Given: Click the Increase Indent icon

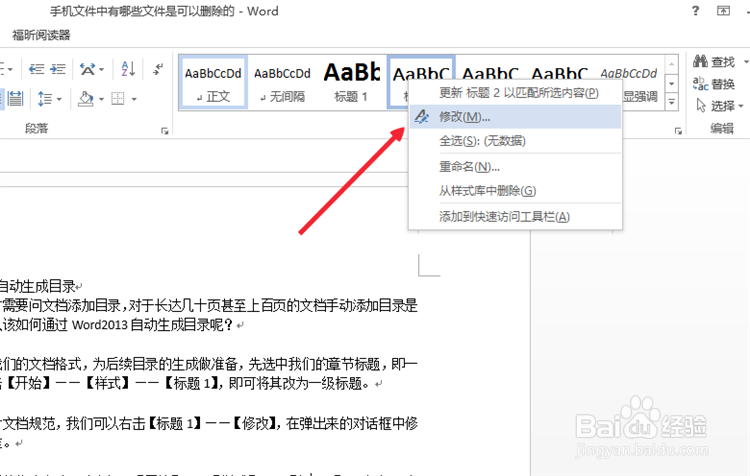Looking at the screenshot, I should 58,69.
